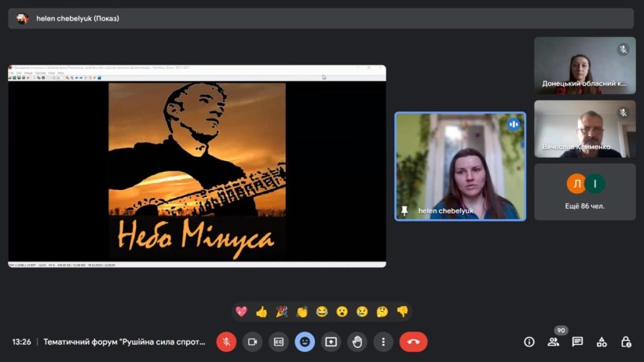Click the muted mic indicator on Вячеслав Клименко tile
Image resolution: width=644 pixels, height=362 pixels.
(x=623, y=112)
